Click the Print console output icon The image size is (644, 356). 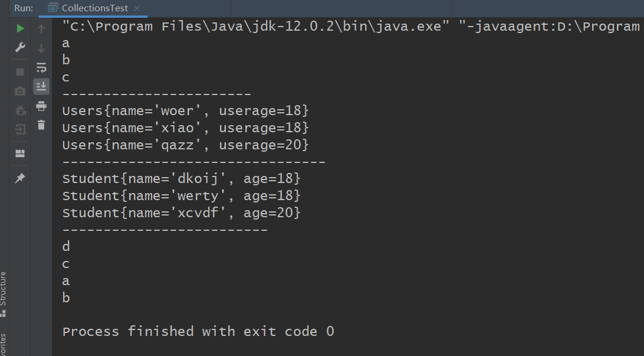click(41, 106)
